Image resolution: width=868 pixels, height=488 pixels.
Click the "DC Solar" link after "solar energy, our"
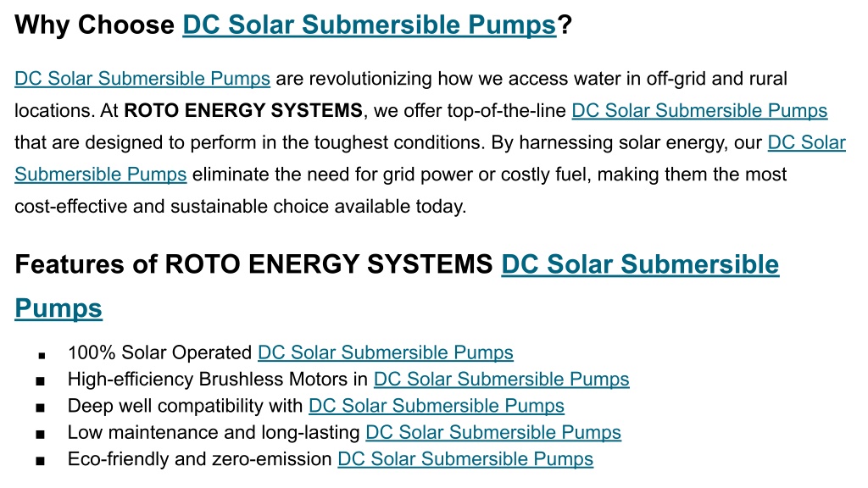(x=807, y=142)
